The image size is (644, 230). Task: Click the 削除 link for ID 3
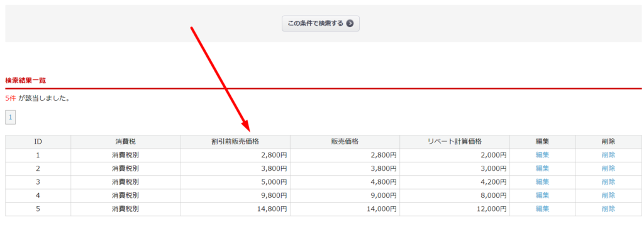608,182
